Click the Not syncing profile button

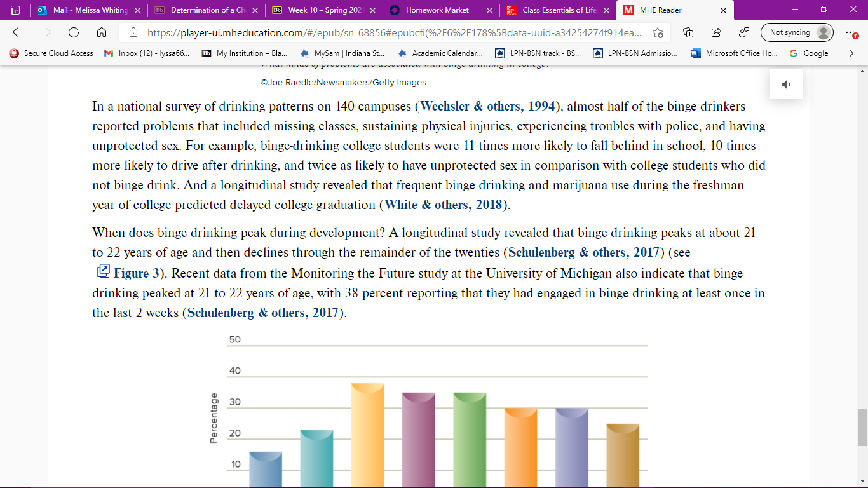tap(797, 32)
